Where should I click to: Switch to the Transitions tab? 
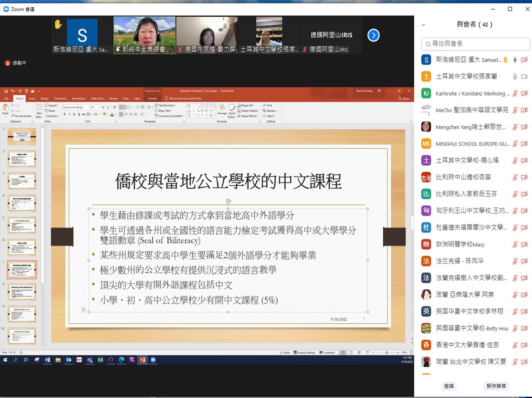61,99
